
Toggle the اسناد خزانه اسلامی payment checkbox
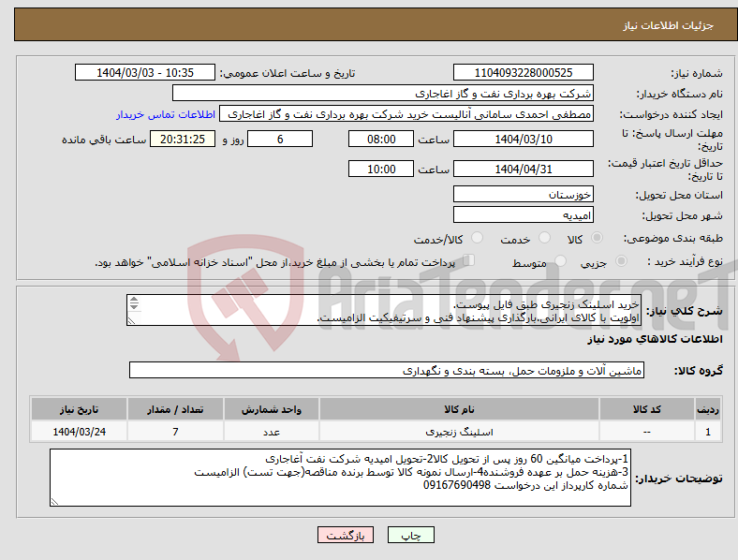(469, 259)
